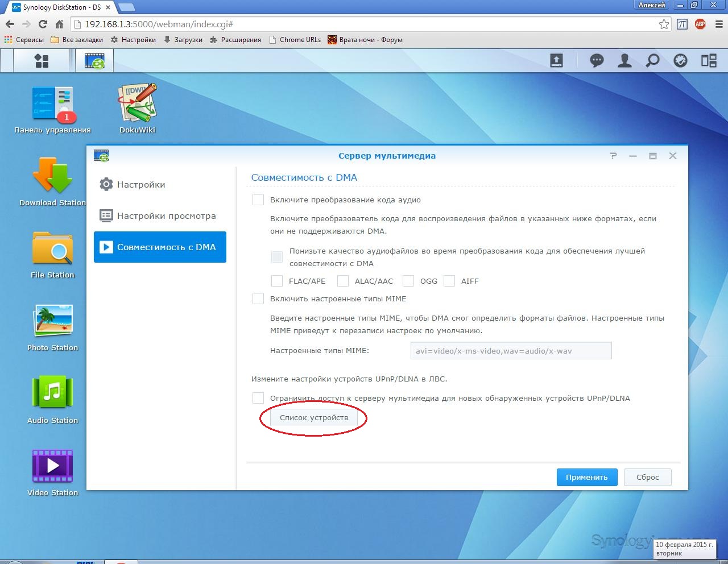Click the DSM search magnifier icon

[652, 61]
